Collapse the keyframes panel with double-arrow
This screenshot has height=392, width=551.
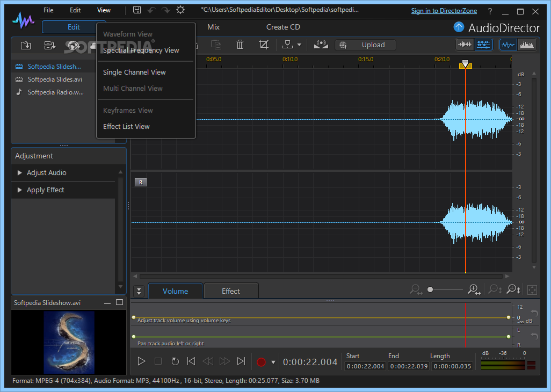139,291
